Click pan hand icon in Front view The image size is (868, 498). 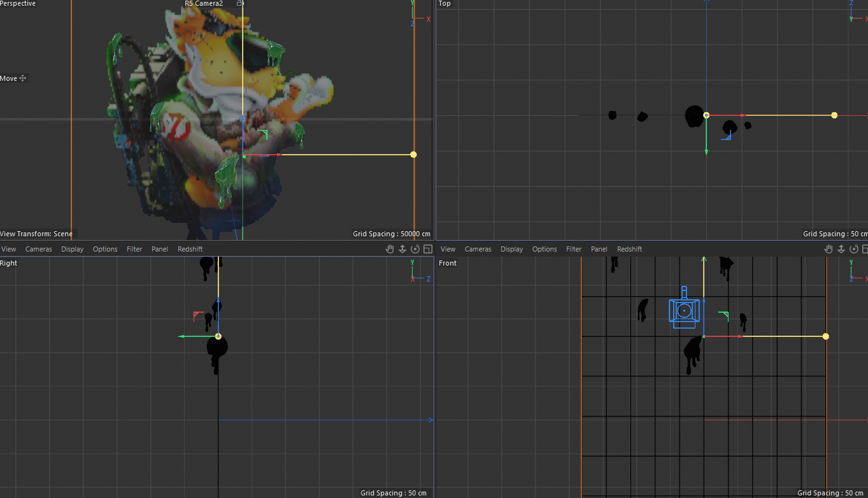pos(829,249)
